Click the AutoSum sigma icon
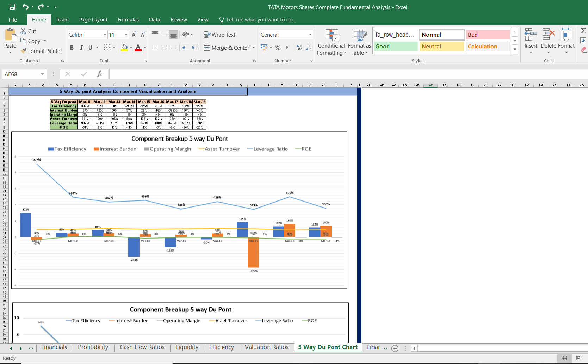Viewport: 588px width, 364px height. (583, 31)
